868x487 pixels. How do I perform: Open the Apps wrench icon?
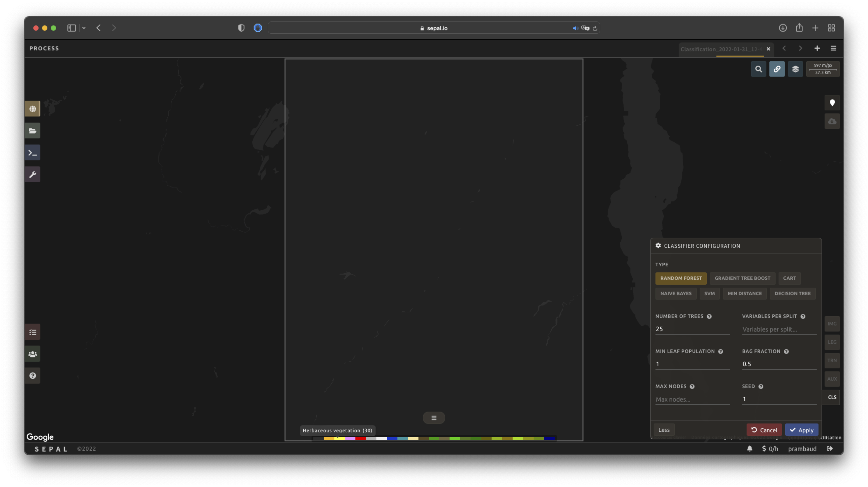[x=33, y=175]
